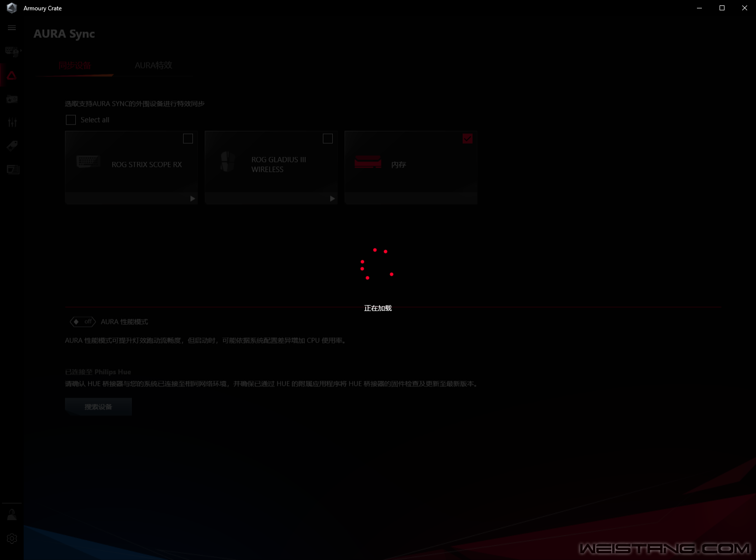The height and width of the screenshot is (560, 756).
Task: Open the featured deals tag icon
Action: (x=12, y=146)
